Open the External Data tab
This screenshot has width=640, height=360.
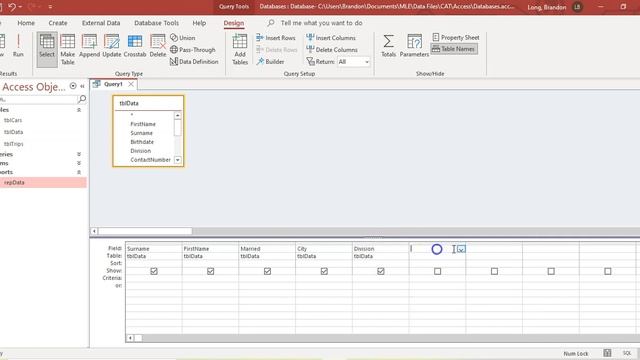click(101, 23)
